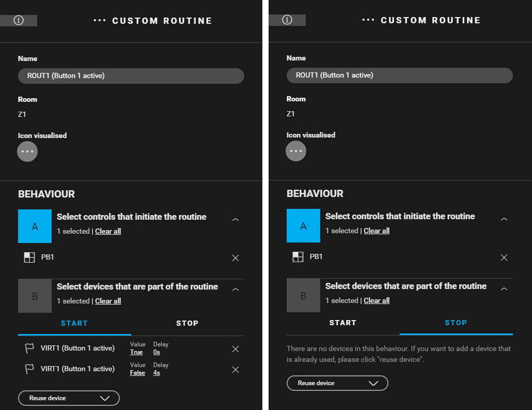Click the 0s delay link
The width and height of the screenshot is (532, 410).
(157, 352)
